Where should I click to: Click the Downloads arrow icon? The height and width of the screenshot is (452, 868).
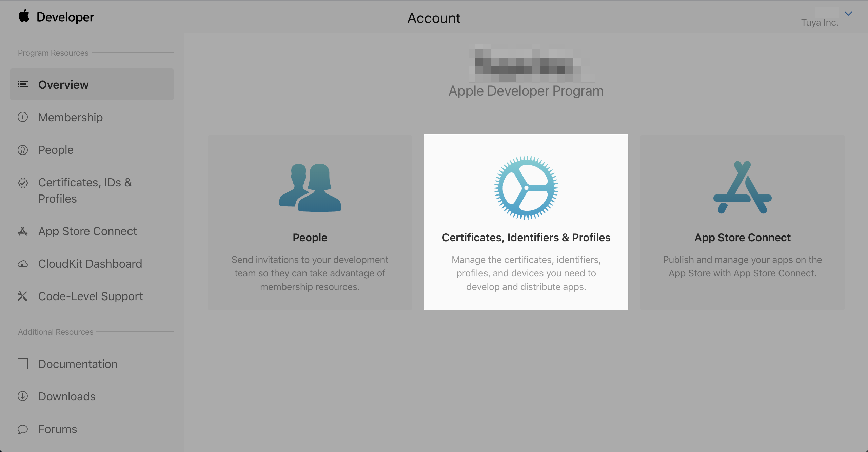coord(23,396)
